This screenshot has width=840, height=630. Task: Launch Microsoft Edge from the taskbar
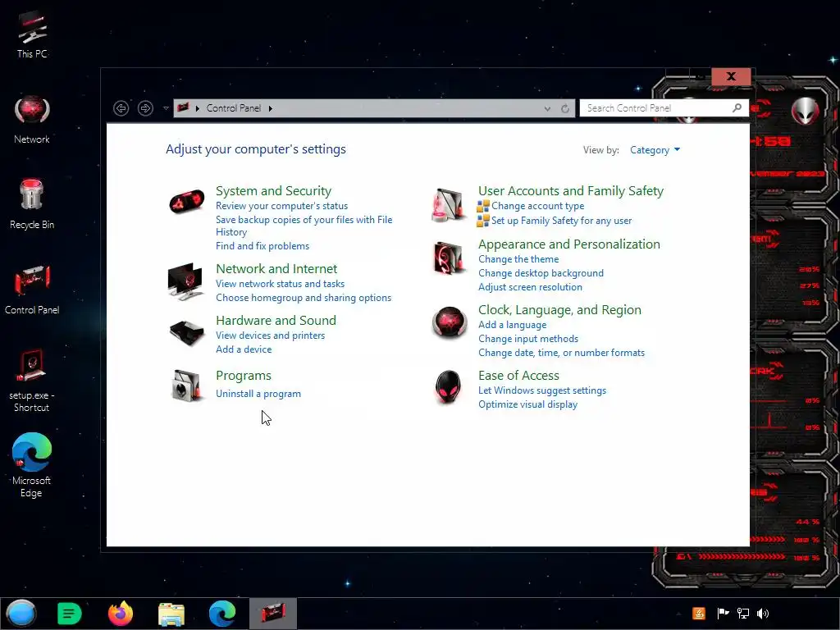click(x=222, y=614)
